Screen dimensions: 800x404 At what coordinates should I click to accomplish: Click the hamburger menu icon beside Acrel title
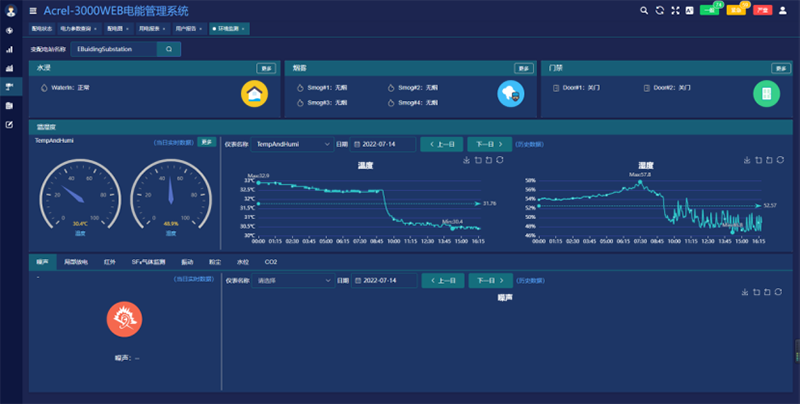pyautogui.click(x=33, y=10)
